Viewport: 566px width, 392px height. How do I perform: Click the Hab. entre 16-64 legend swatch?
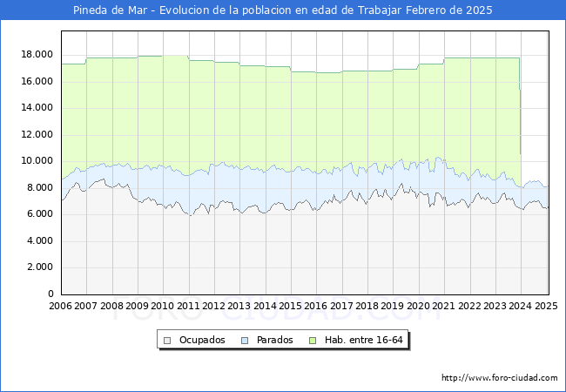pyautogui.click(x=313, y=341)
